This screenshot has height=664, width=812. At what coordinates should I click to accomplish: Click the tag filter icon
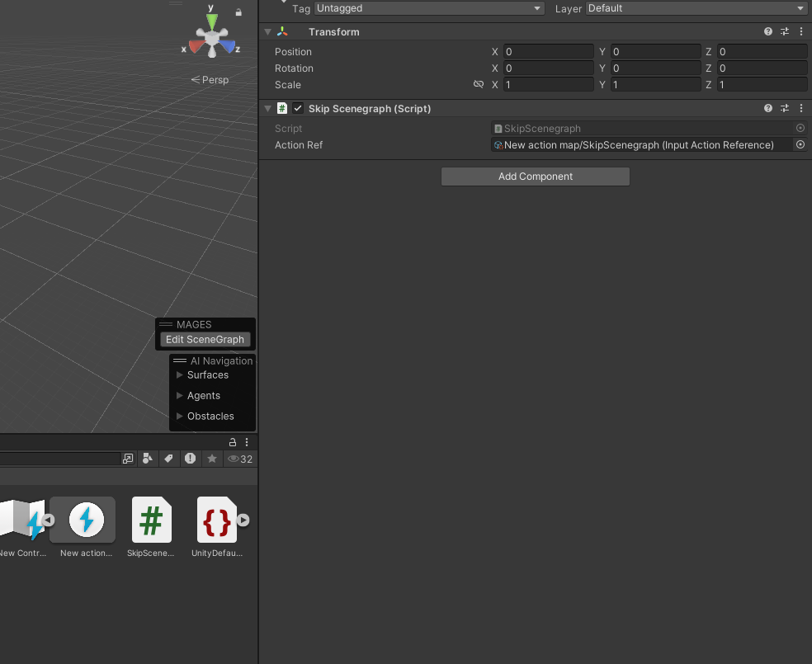point(169,459)
